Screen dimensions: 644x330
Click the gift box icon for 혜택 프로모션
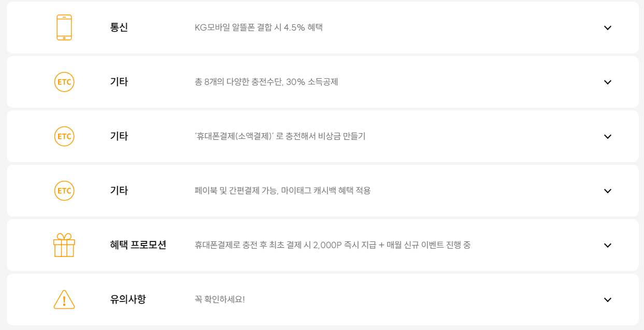(x=64, y=245)
